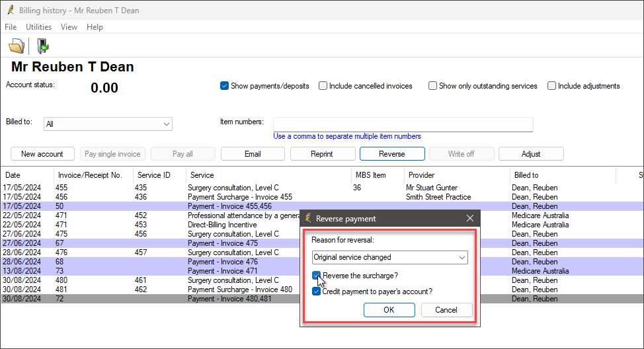
Task: Open the File menu
Action: (11, 27)
